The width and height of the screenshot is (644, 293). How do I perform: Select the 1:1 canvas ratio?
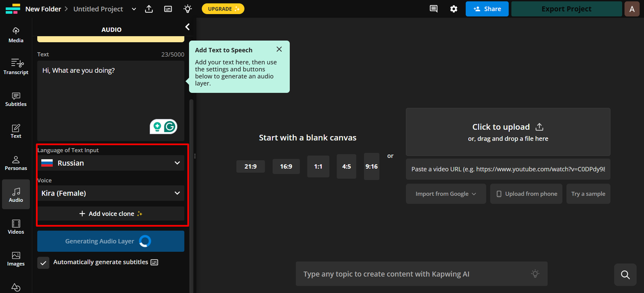318,166
